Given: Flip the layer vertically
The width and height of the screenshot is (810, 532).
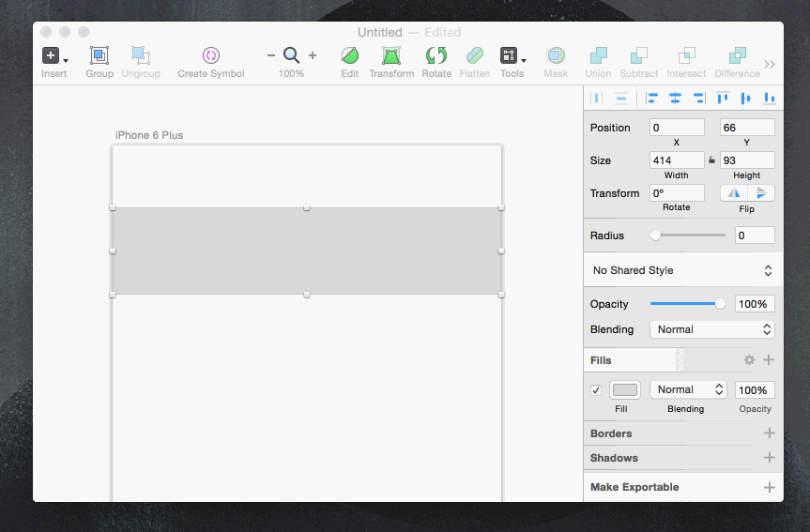Looking at the screenshot, I should tap(761, 193).
